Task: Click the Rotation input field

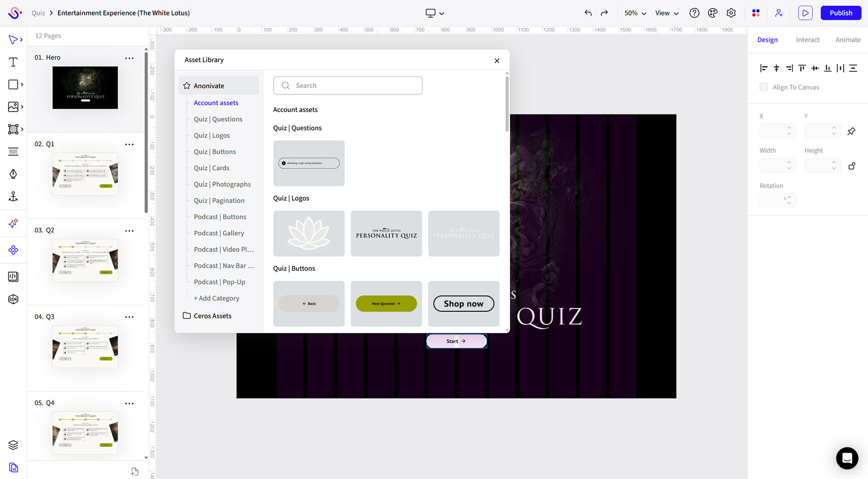Action: [777, 200]
